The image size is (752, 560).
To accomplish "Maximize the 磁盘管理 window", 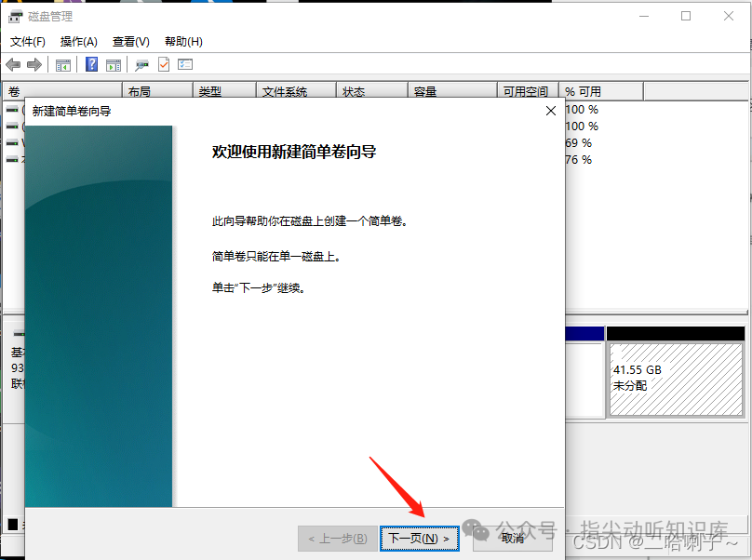I will 686,16.
